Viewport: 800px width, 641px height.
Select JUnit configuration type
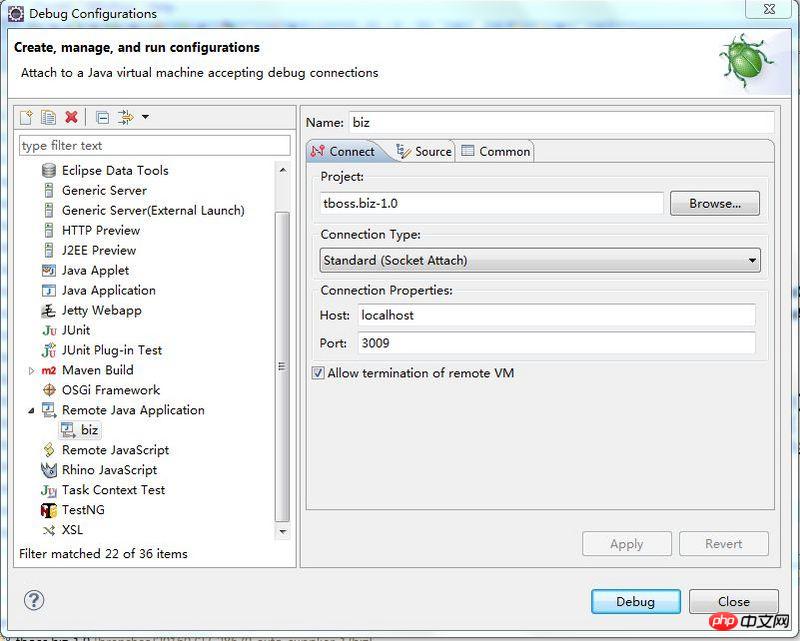[75, 330]
